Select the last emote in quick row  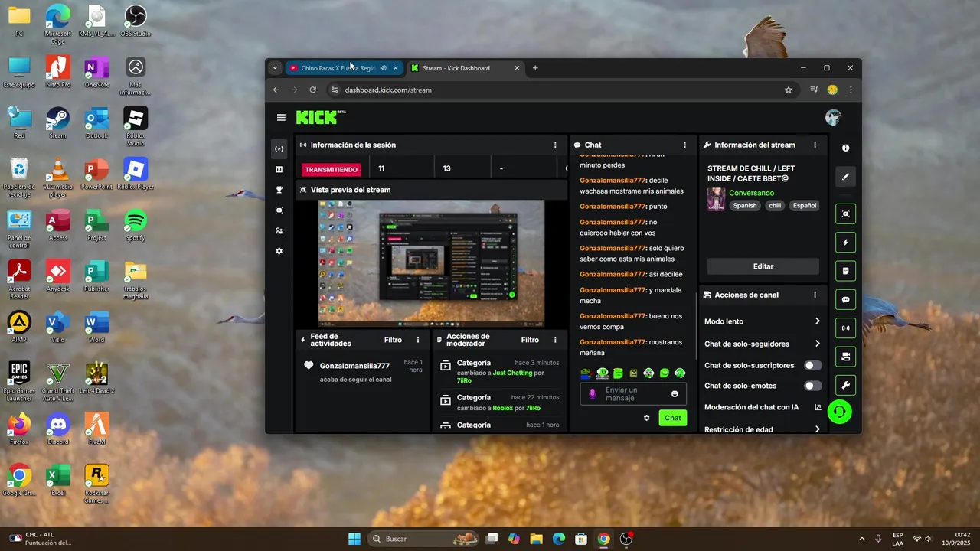[x=680, y=373]
